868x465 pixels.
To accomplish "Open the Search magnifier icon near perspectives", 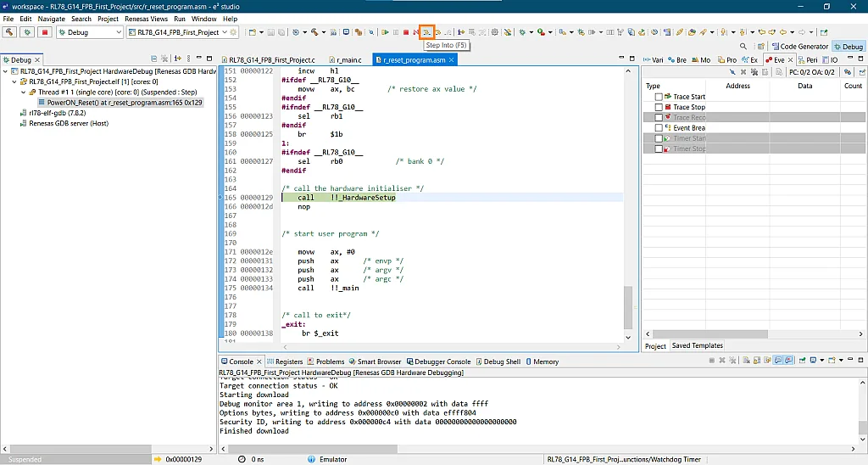I will pos(743,47).
